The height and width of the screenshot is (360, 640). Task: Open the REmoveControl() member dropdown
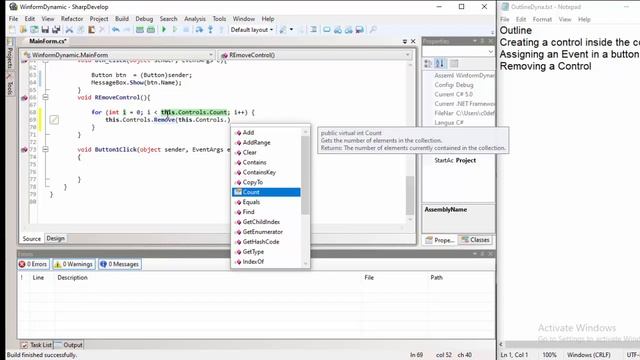point(315,55)
